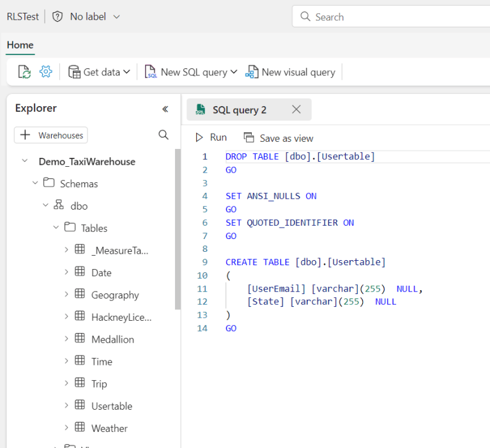Select the Home ribbon tab
The image size is (490, 448).
click(x=20, y=45)
